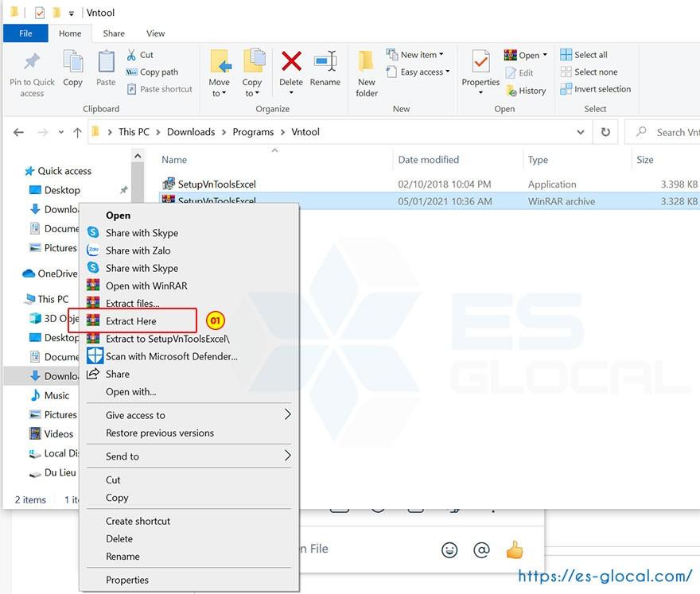Select This PC in navigation pane
Image resolution: width=700 pixels, height=594 pixels.
click(x=47, y=299)
